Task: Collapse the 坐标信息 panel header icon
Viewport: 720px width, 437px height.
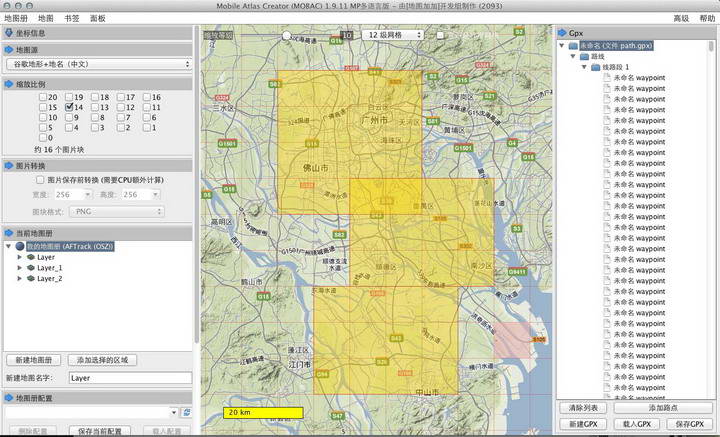Action: click(9, 33)
